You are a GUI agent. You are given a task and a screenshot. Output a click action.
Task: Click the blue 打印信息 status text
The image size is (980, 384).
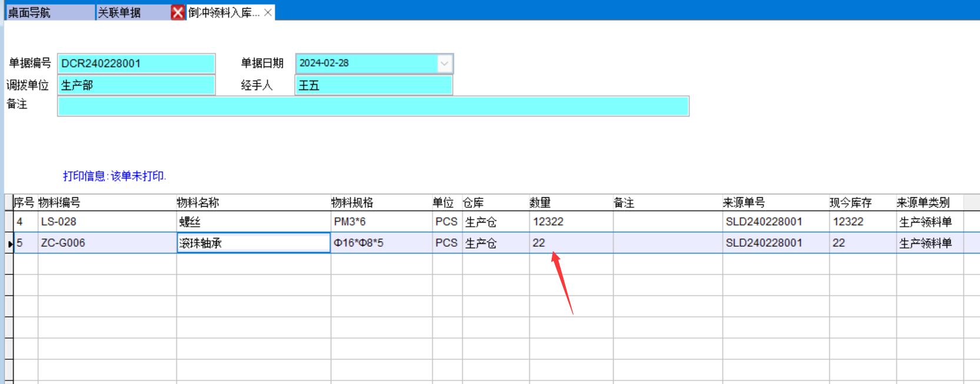pyautogui.click(x=115, y=176)
